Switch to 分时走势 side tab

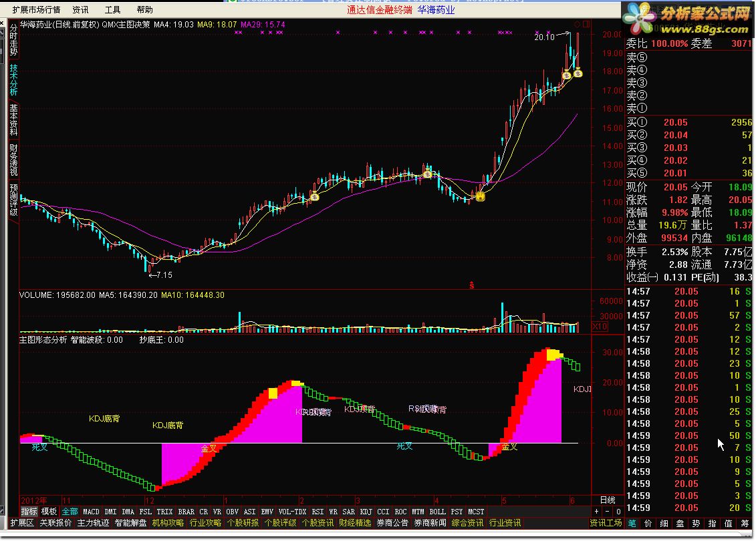13,40
